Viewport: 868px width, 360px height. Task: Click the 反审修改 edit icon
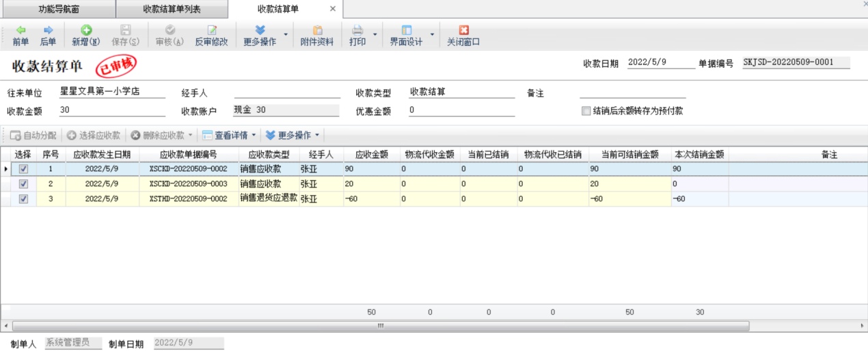tap(212, 31)
